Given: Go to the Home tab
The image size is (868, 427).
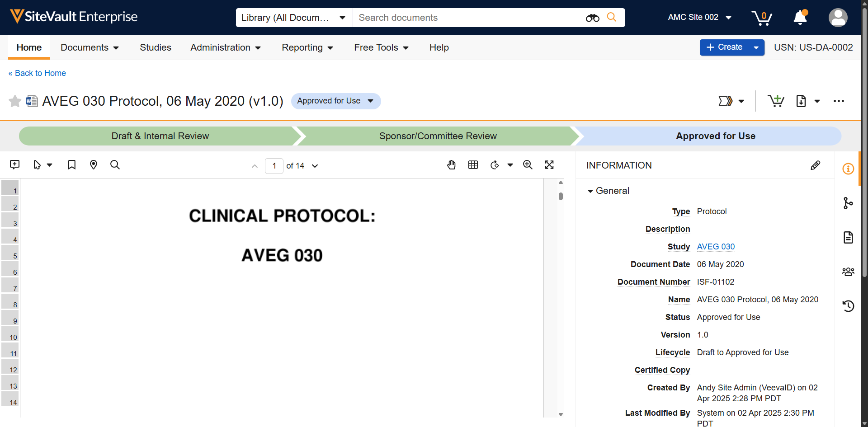Looking at the screenshot, I should (x=29, y=47).
